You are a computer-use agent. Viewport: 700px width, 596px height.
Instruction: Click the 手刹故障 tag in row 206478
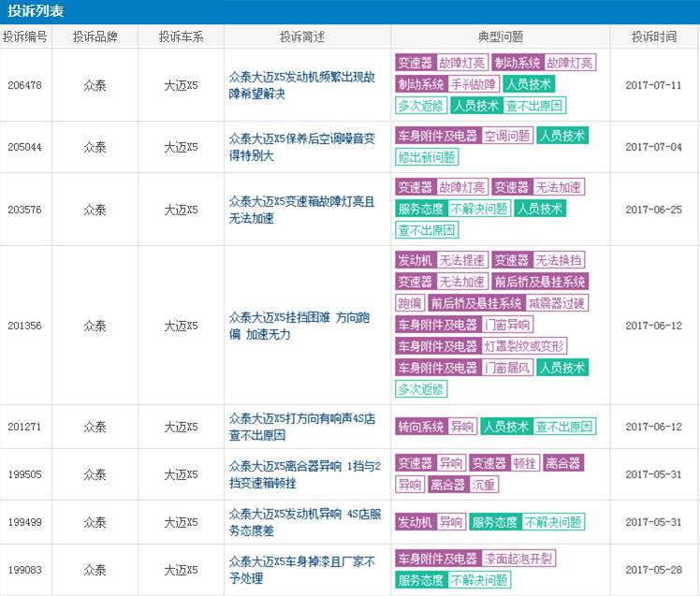pyautogui.click(x=474, y=84)
